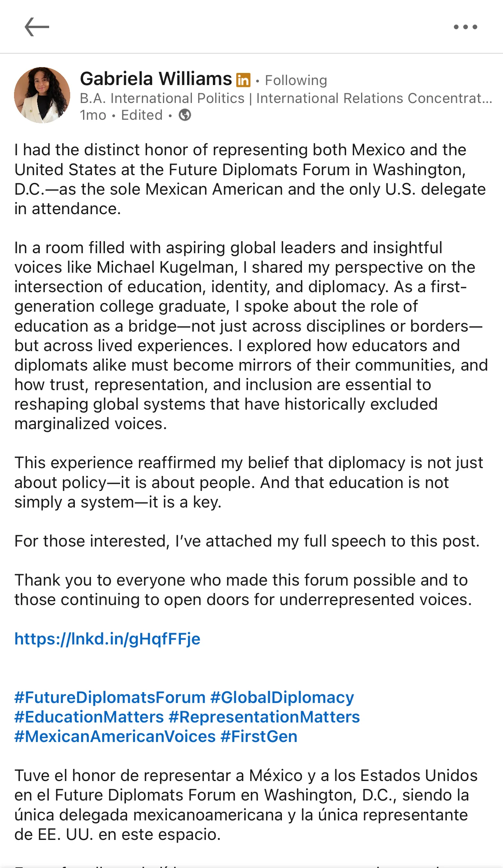Open the #FirstGen hashtag
This screenshot has width=503, height=868.
[259, 737]
